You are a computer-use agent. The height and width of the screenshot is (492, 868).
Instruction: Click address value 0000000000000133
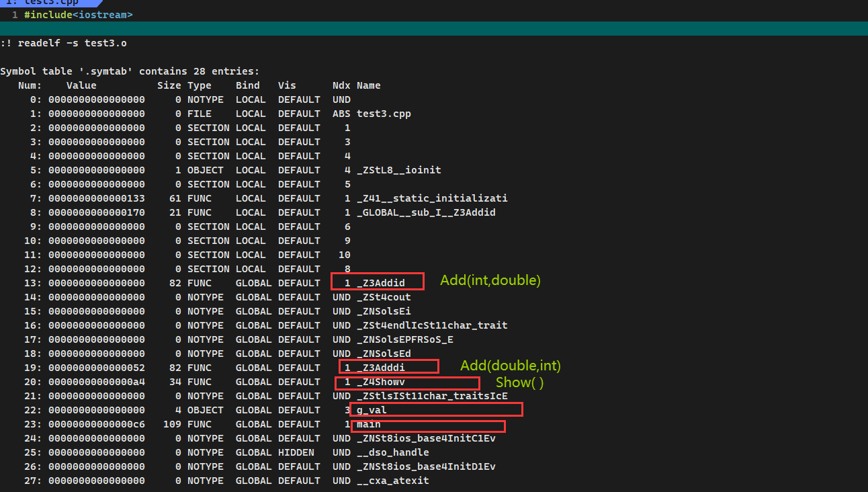97,198
